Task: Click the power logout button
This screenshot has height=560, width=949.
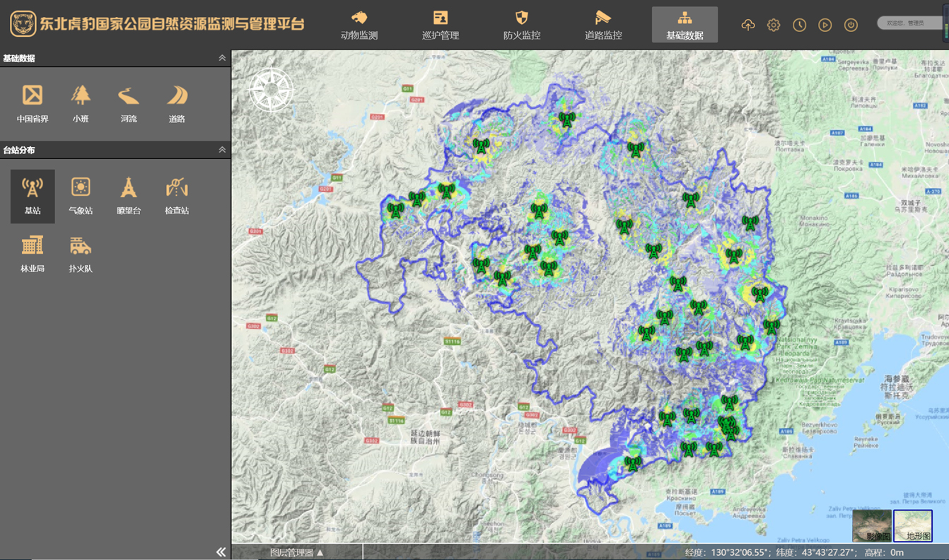Action: point(851,25)
